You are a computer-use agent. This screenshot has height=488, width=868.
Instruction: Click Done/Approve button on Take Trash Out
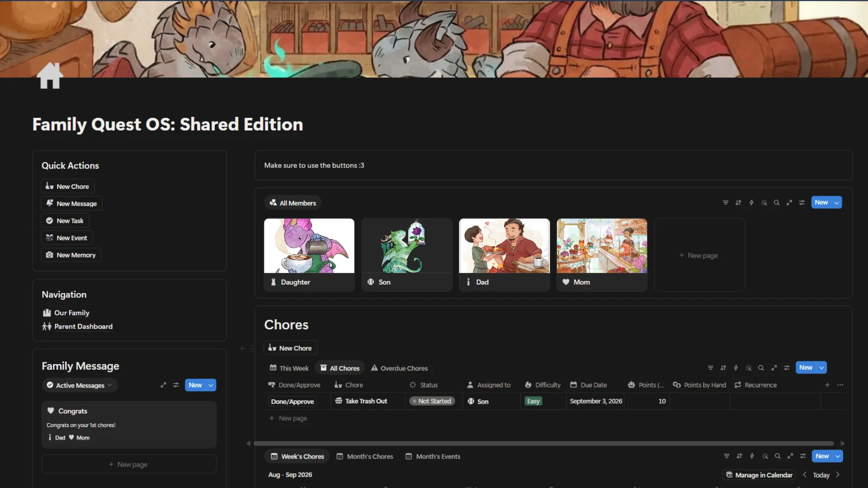[292, 402]
